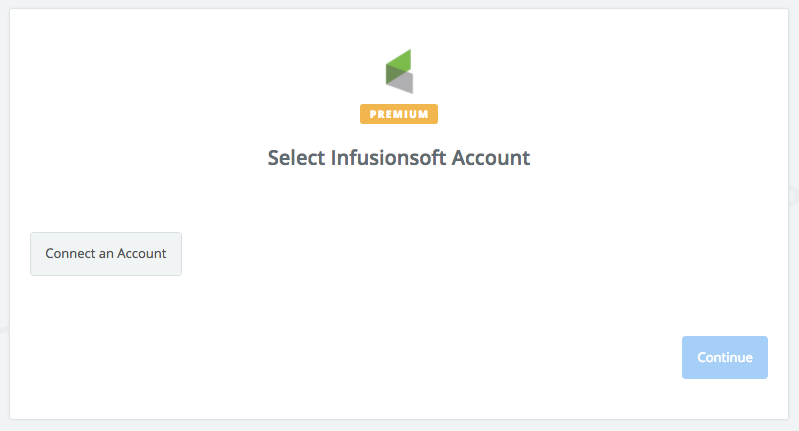This screenshot has height=431, width=799.
Task: Click the word 'Account' in the heading
Action: coord(491,157)
